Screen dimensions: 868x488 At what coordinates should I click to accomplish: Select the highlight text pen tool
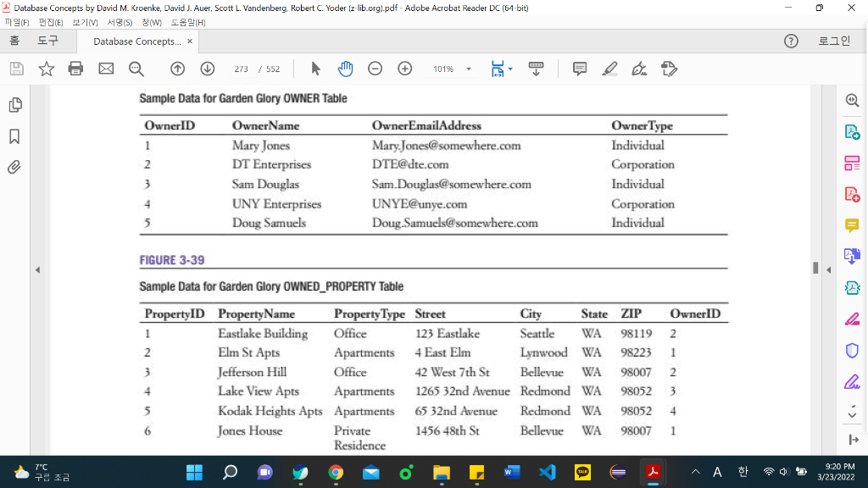click(x=609, y=69)
